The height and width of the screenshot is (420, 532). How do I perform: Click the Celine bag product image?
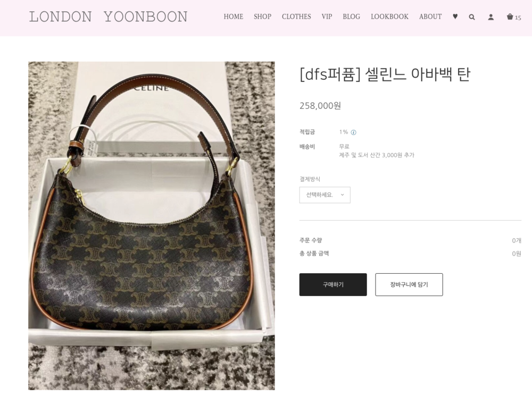point(151,226)
